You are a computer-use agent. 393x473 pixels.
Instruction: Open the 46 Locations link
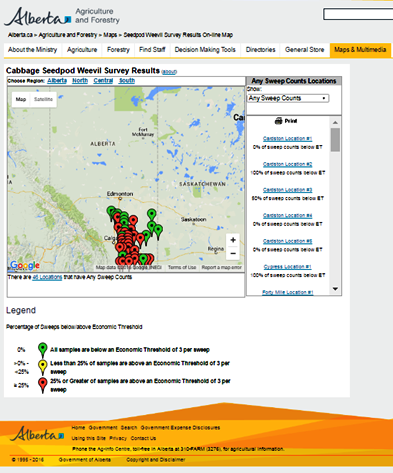pyautogui.click(x=47, y=277)
